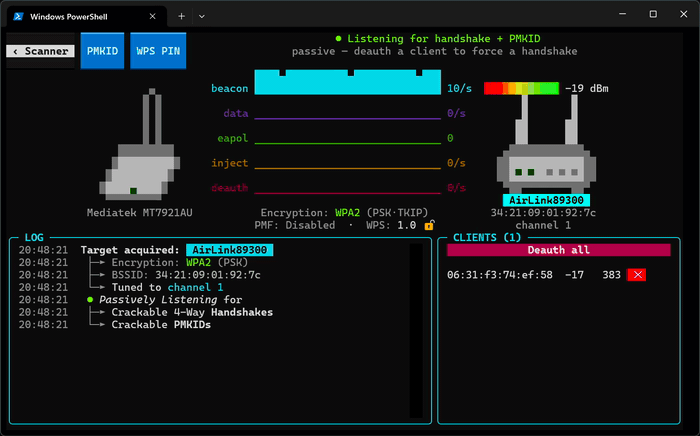The height and width of the screenshot is (436, 700).
Task: Deauth client 06:31:f3:74:ef:58 with red X
Action: tap(637, 275)
